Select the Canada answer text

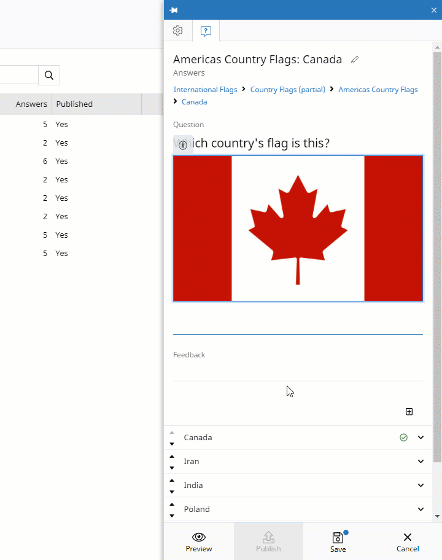[x=198, y=438]
